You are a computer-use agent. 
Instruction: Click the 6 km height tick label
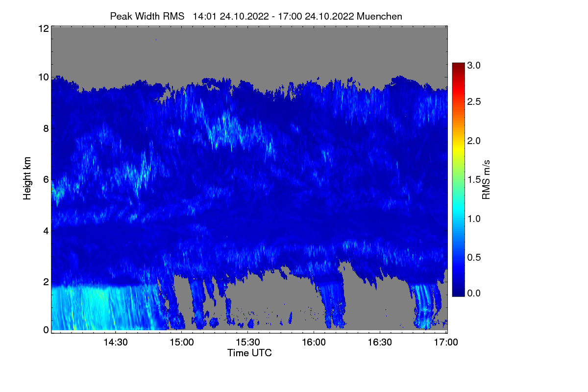(x=46, y=179)
